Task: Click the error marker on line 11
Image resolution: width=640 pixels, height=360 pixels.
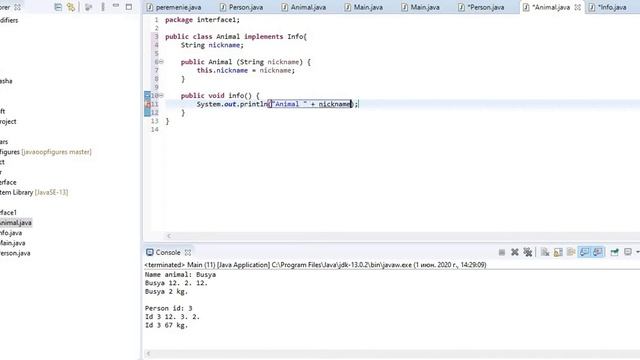Action: click(x=148, y=104)
